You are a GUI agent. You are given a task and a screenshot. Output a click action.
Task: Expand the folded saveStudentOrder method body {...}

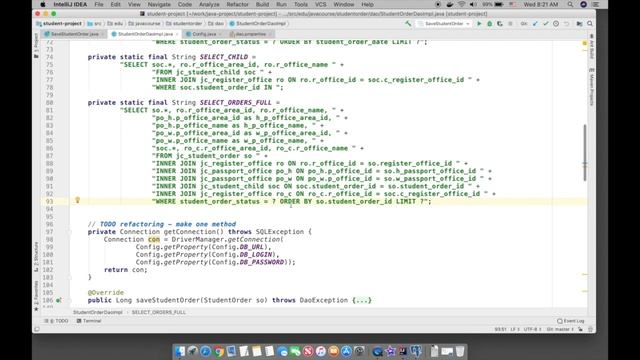click(362, 300)
